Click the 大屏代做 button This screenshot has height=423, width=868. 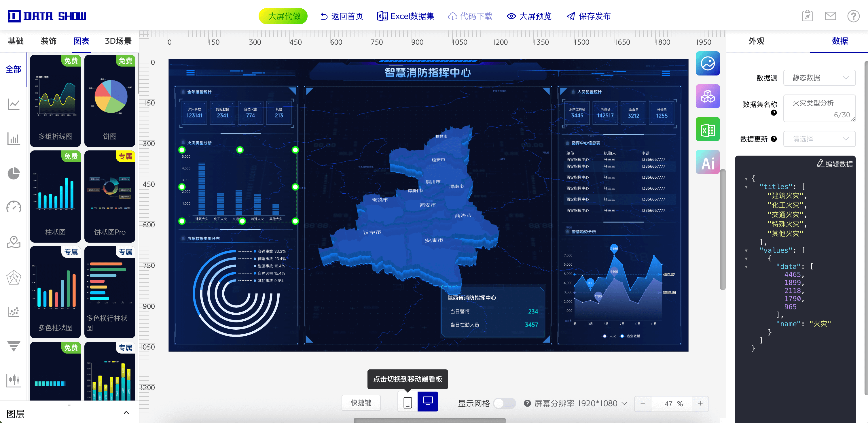pyautogui.click(x=283, y=16)
